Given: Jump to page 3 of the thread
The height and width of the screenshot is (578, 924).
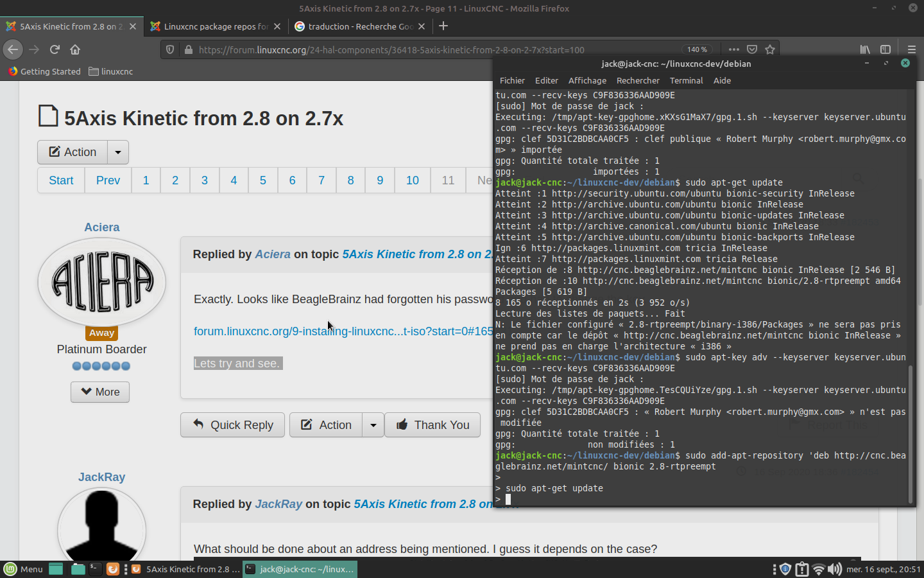Looking at the screenshot, I should [205, 180].
